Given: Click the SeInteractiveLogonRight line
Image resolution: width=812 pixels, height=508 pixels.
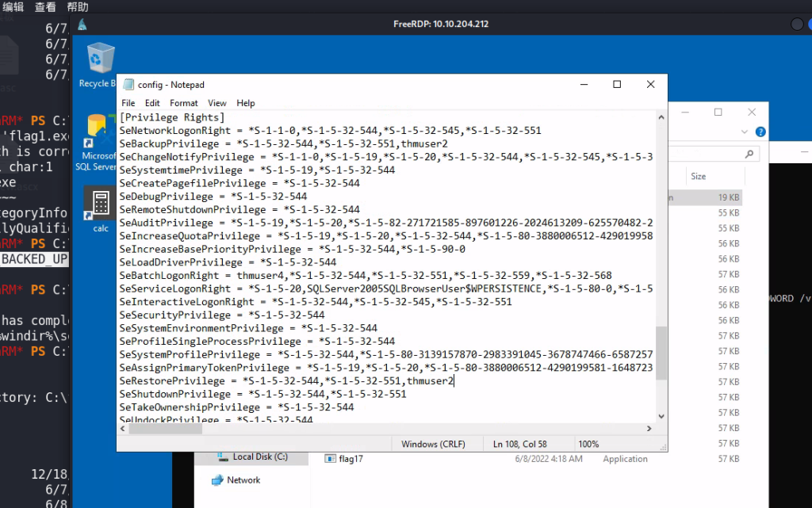Looking at the screenshot, I should 316,302.
